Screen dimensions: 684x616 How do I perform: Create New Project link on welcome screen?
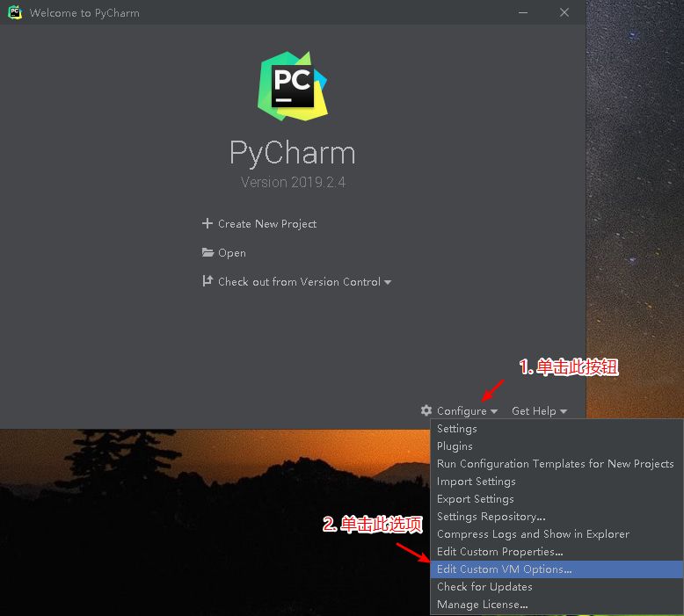[267, 224]
